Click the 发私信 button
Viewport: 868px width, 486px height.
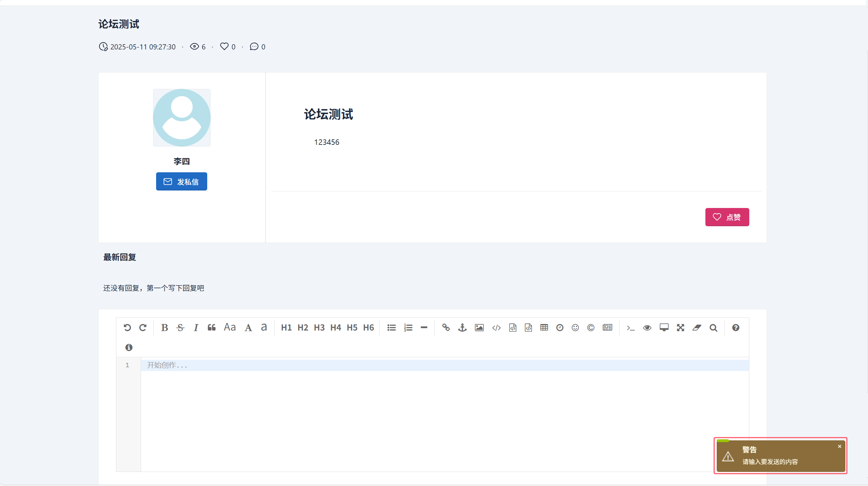click(x=181, y=182)
